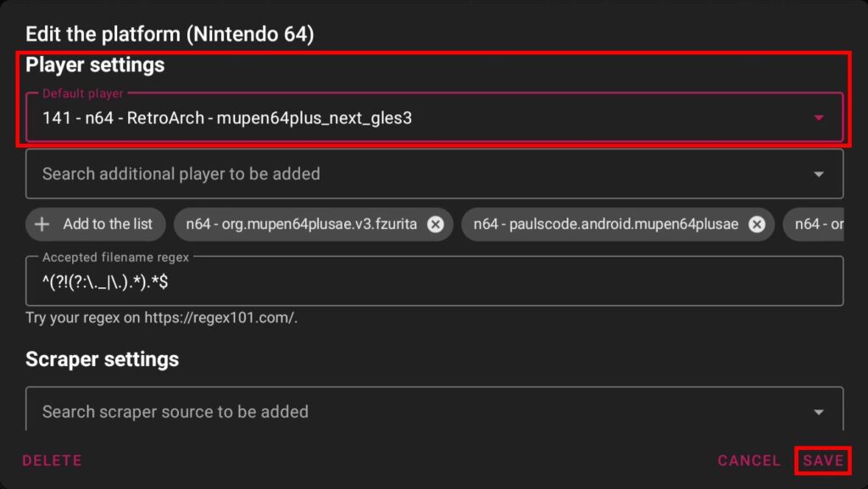Click the partially visible third n64 chip
Screen dimensions: 868x489
(819, 225)
